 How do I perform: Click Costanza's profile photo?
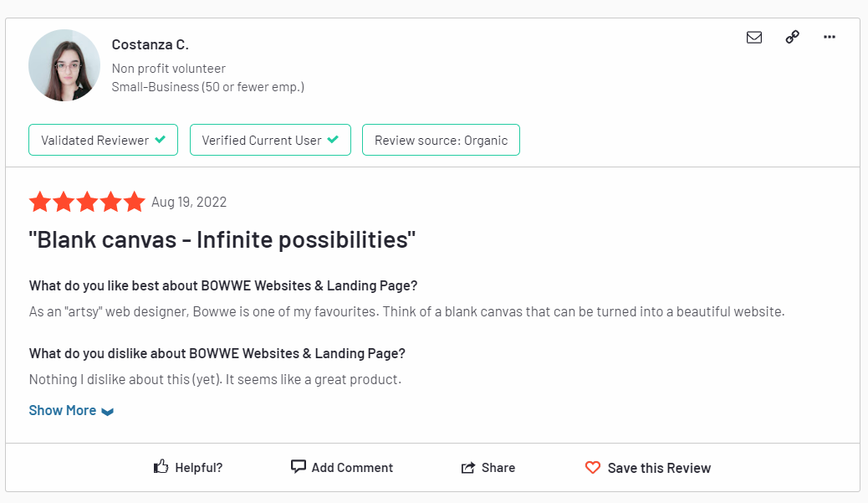(x=64, y=65)
